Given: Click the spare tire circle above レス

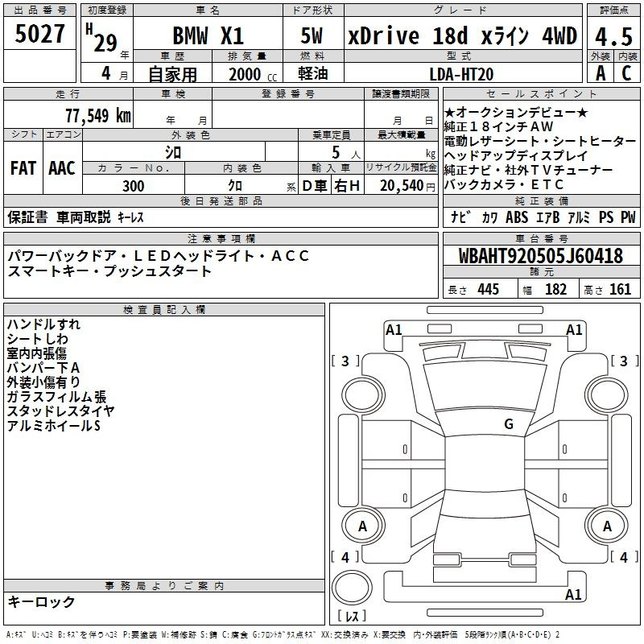Looking at the screenshot, I should pos(352,588).
